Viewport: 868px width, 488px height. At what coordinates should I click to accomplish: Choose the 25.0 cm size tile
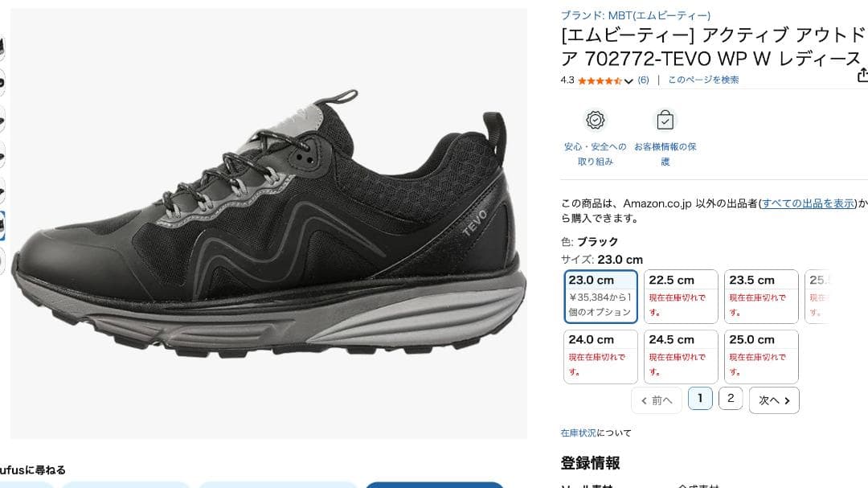pos(761,357)
